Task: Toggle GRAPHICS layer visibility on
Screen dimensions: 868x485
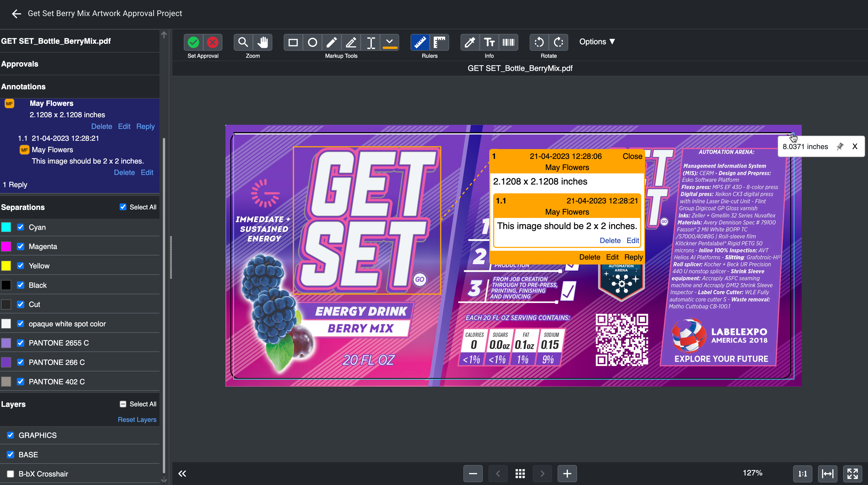Action: (x=11, y=435)
